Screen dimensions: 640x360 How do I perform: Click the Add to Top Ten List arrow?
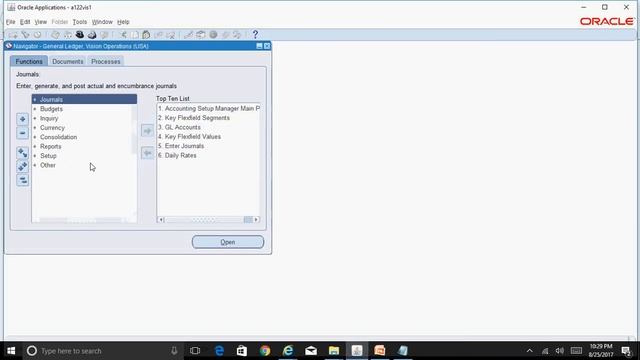click(147, 131)
